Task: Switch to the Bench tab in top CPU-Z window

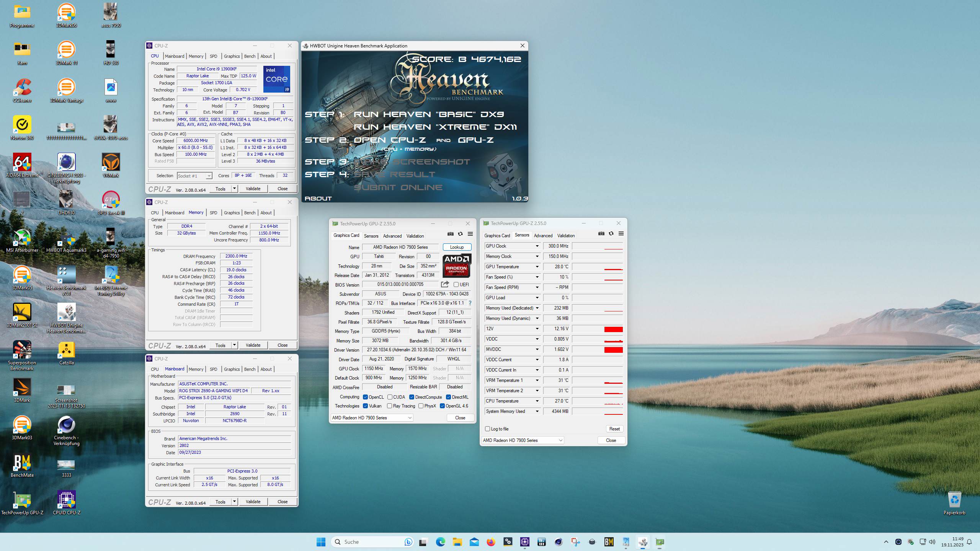Action: (250, 56)
